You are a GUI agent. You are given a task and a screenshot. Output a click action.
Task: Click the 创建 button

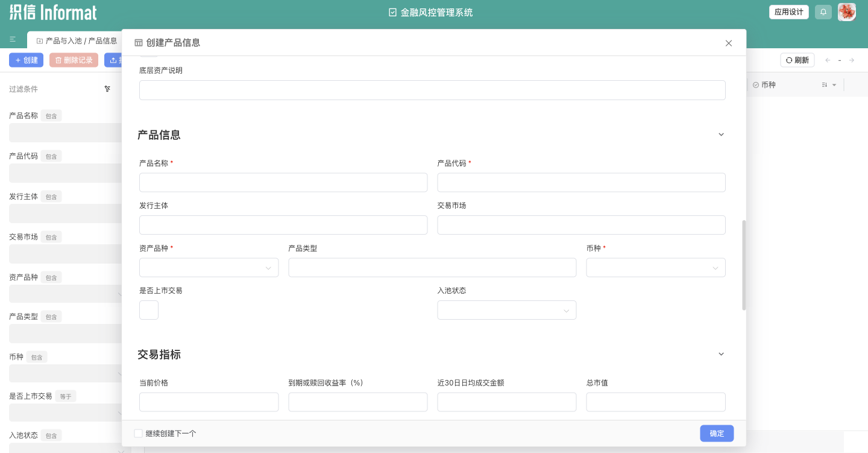(x=27, y=60)
